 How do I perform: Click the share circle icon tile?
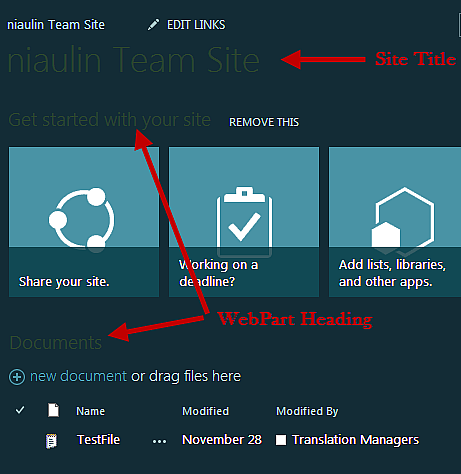click(x=84, y=222)
